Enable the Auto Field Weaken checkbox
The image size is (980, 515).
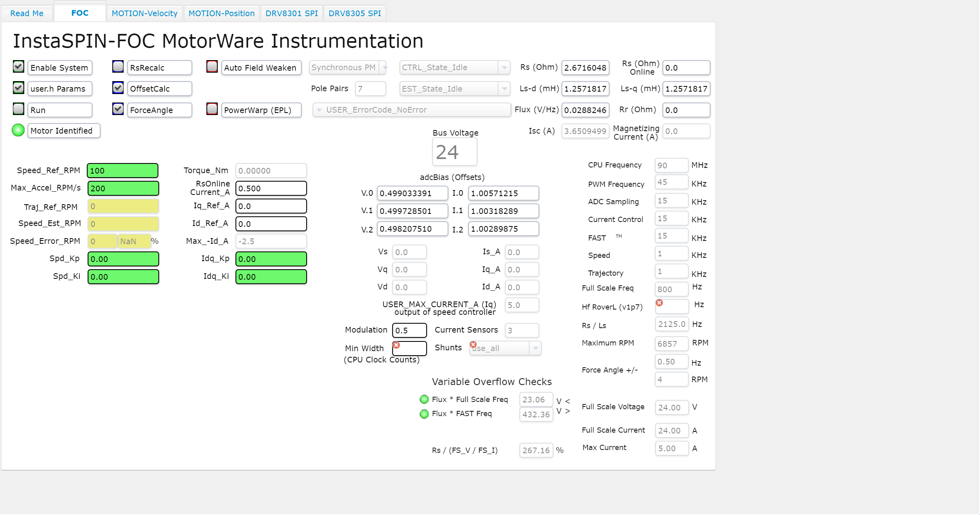click(x=212, y=67)
